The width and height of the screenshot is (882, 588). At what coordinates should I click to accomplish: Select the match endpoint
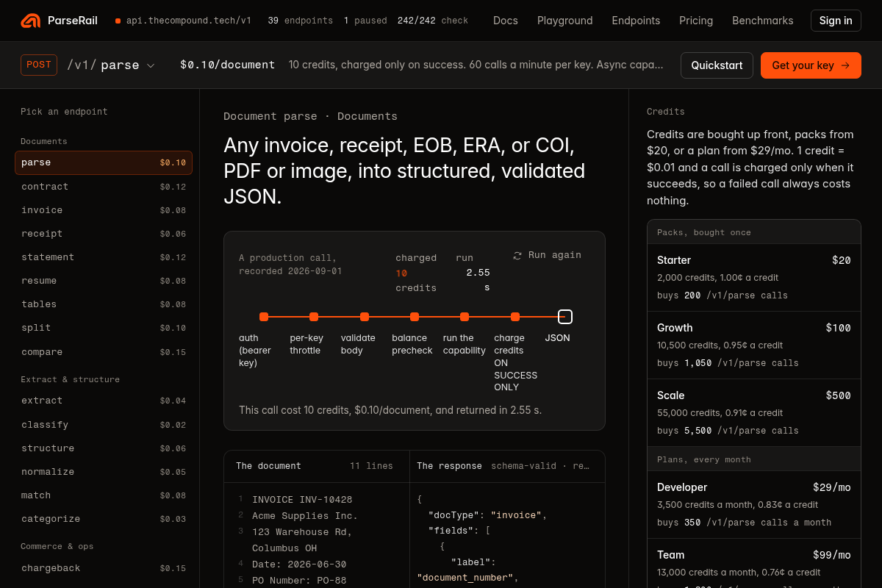tap(104, 495)
